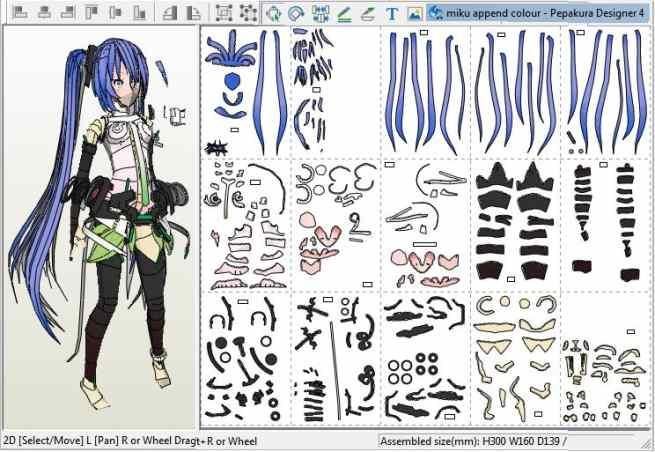This screenshot has height=452, width=655.
Task: Select the Edge Color tool
Action: tap(368, 14)
